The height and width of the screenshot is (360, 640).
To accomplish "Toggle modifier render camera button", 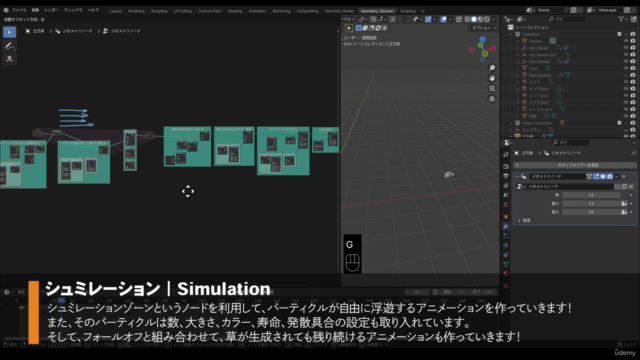I will pyautogui.click(x=610, y=176).
